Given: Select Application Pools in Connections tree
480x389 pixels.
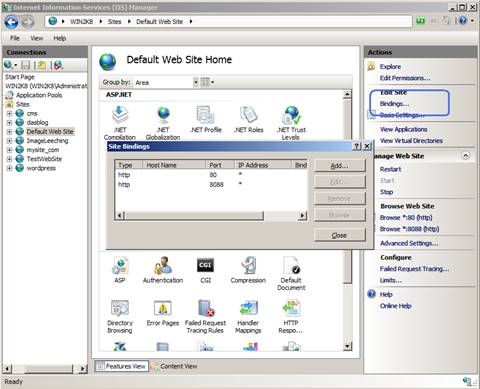Looking at the screenshot, I should (39, 95).
